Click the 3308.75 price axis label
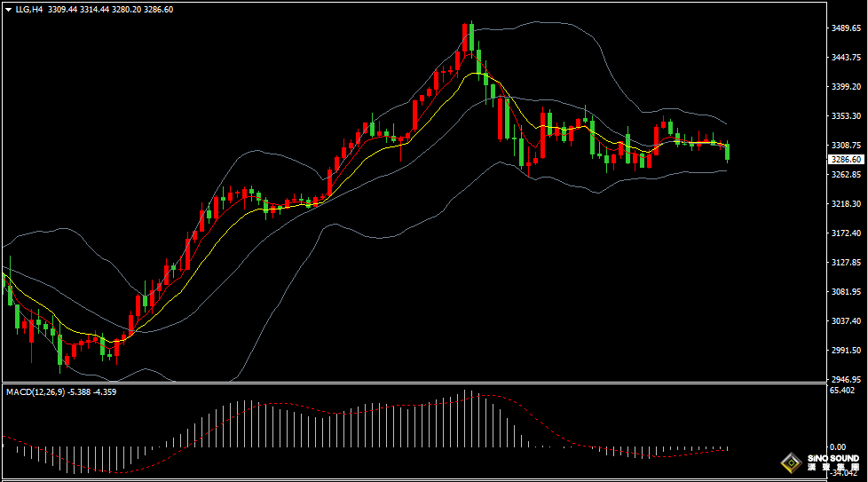Image resolution: width=868 pixels, height=482 pixels. [x=847, y=146]
